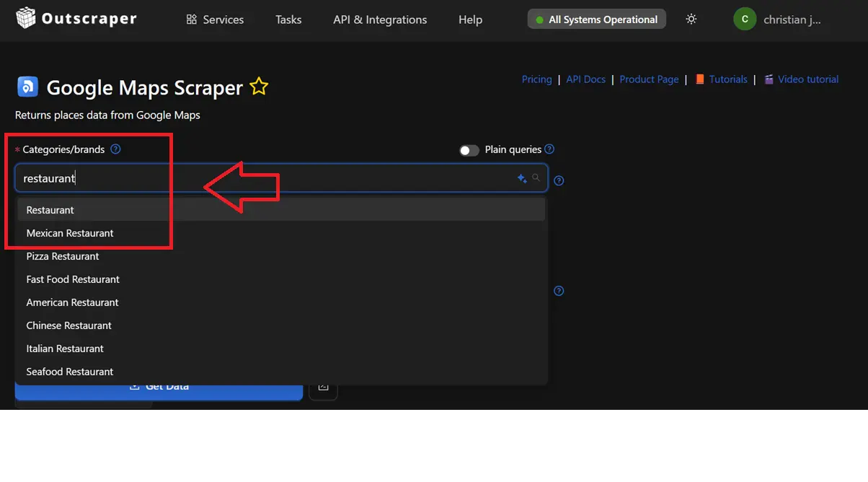The height and width of the screenshot is (482, 868).
Task: Open the user avatar profile circle
Action: pos(745,19)
